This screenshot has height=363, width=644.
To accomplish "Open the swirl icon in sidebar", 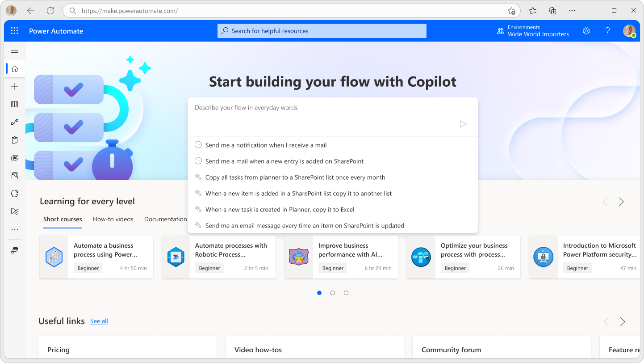I will tap(15, 158).
